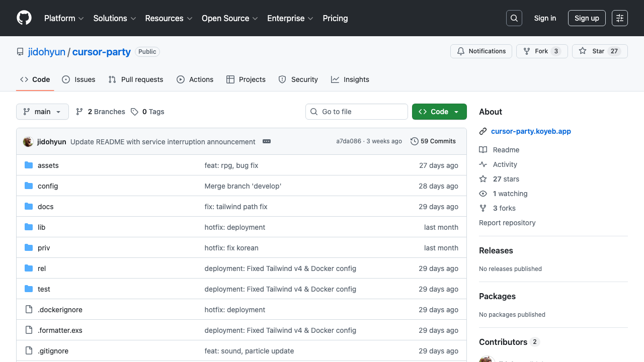View commit history via the clock icon
644x362 pixels.
(415, 141)
